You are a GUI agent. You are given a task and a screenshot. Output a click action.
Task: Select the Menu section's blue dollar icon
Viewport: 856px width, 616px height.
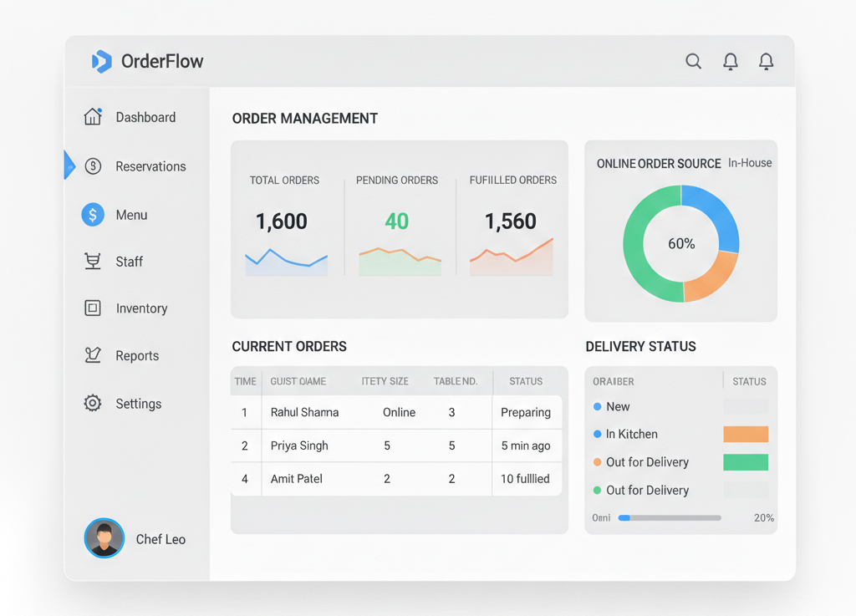click(92, 215)
